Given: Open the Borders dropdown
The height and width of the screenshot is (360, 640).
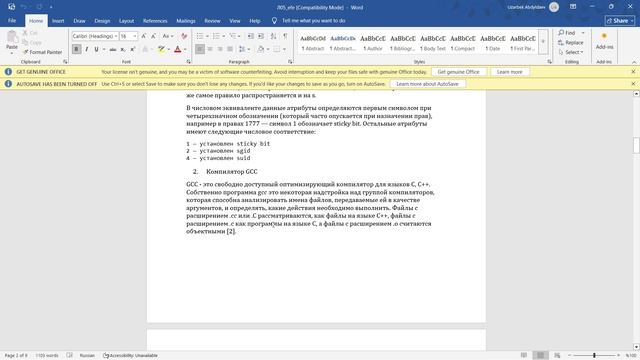Looking at the screenshot, I should [x=284, y=49].
